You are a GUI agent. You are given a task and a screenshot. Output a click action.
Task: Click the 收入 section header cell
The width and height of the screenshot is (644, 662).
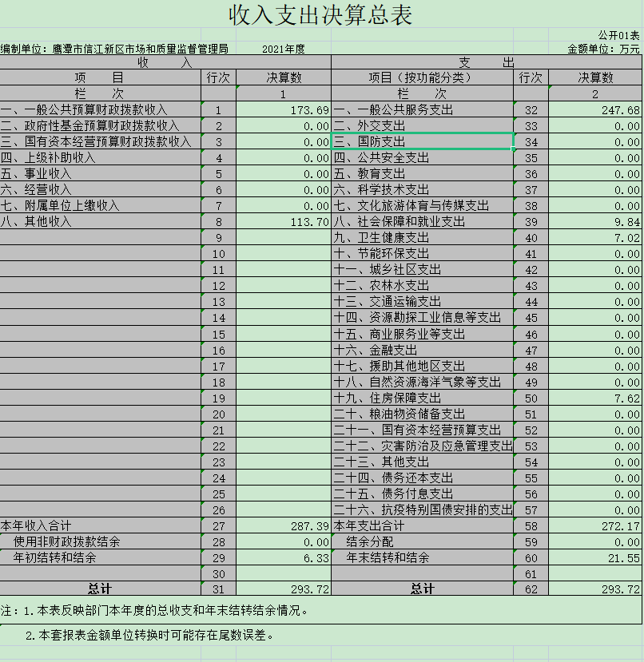[x=165, y=62]
